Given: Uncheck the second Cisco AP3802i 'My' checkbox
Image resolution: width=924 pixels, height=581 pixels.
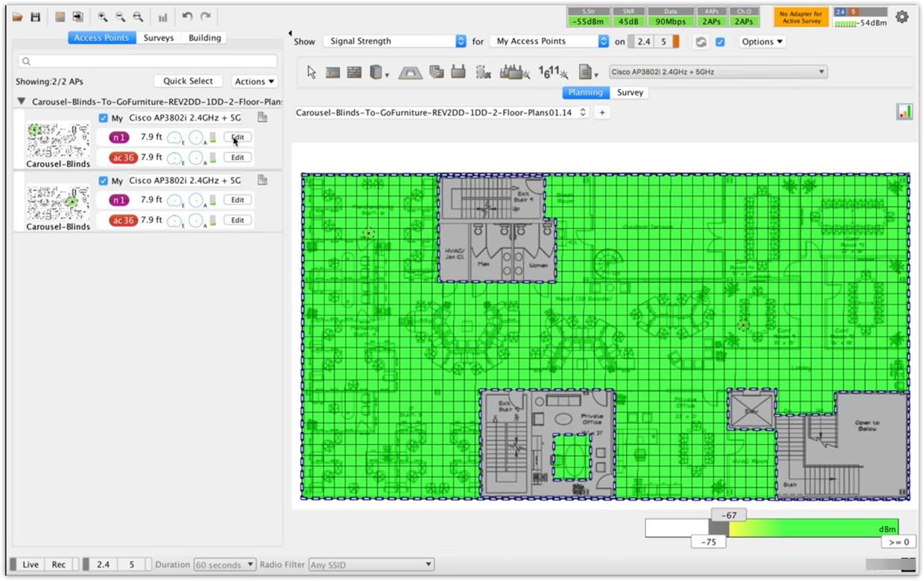Looking at the screenshot, I should (x=104, y=180).
